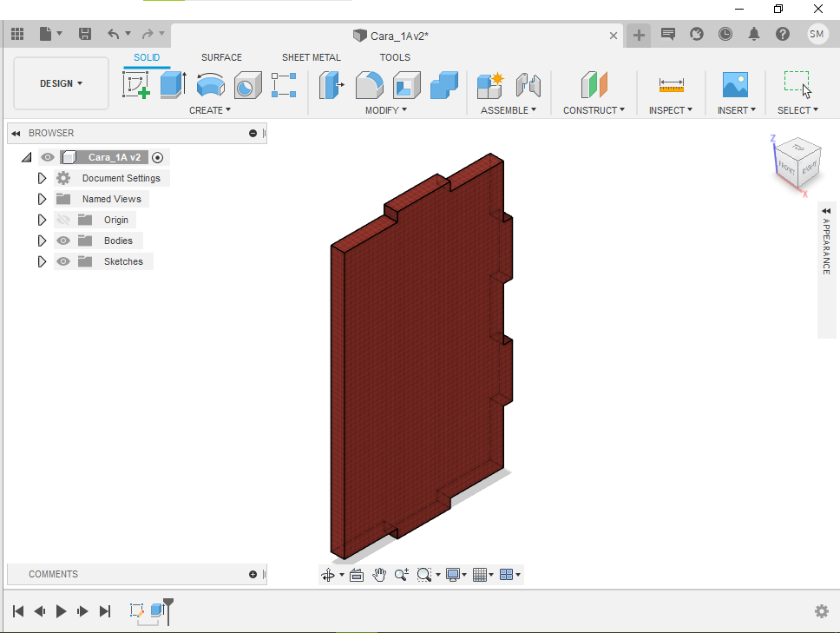This screenshot has width=840, height=633.
Task: Select the Press Pull tool
Action: 331,85
